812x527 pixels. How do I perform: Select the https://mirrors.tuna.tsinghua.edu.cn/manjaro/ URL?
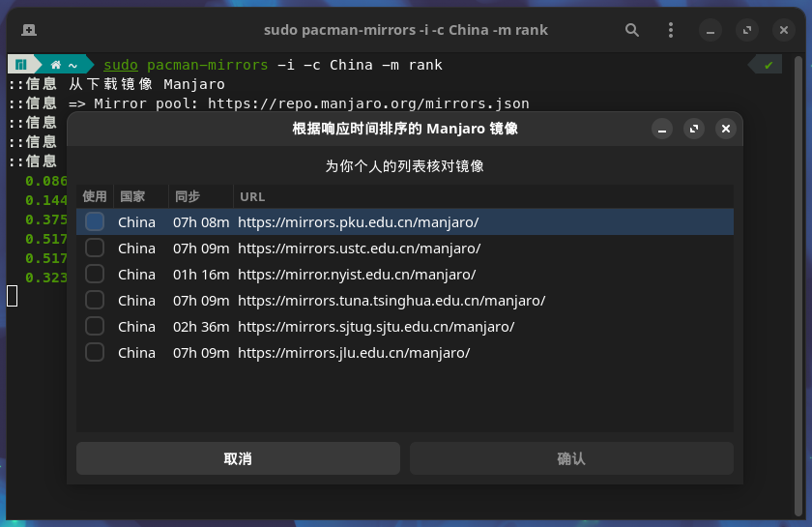(x=391, y=301)
